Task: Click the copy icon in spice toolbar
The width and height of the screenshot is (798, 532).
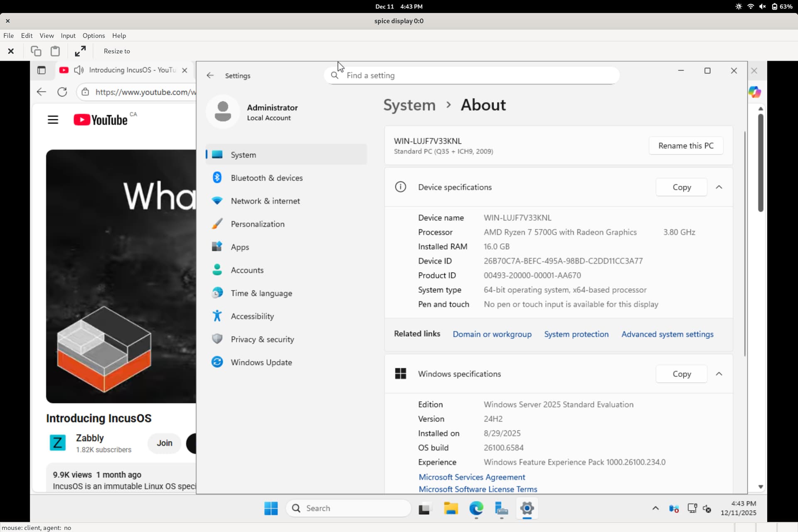Action: coord(36,51)
